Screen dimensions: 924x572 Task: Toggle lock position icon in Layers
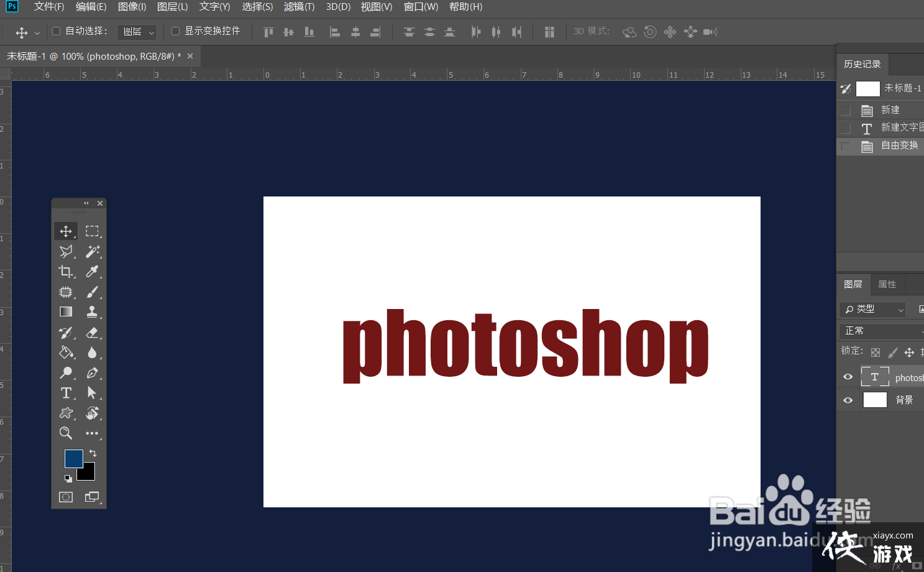coord(909,353)
